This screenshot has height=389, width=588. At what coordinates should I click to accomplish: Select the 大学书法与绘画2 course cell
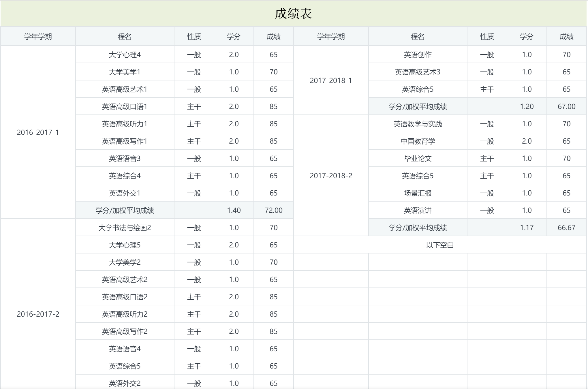pyautogui.click(x=125, y=228)
